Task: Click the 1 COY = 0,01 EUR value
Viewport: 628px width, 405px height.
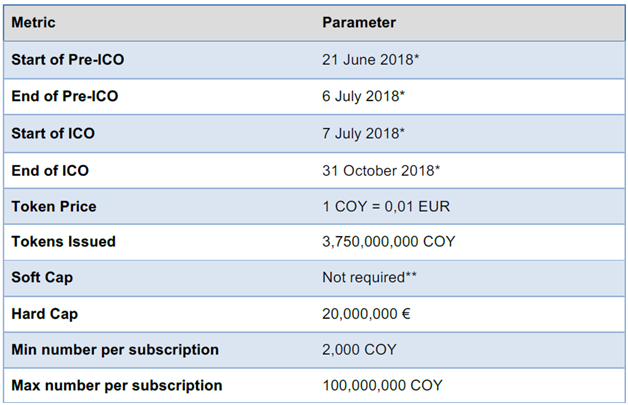Action: click(x=386, y=206)
